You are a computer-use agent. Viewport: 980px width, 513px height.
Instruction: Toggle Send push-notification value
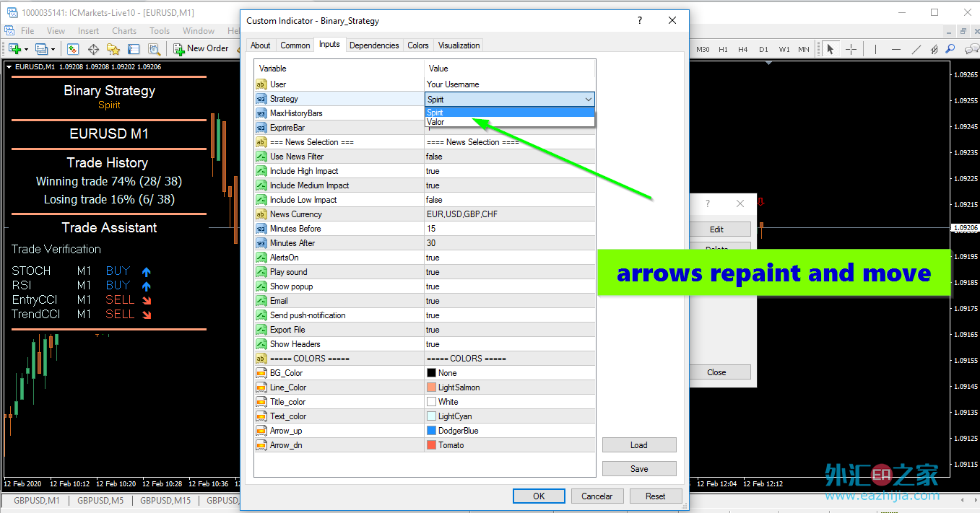510,315
